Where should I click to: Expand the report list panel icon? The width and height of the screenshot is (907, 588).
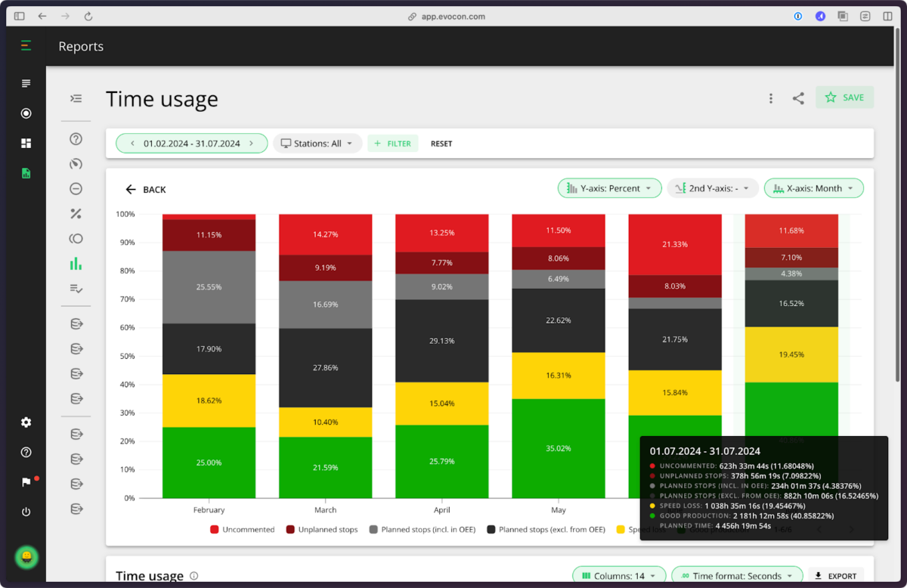[x=76, y=98]
